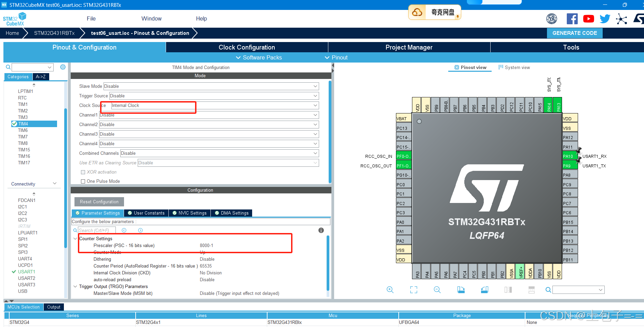Select TIM4 in timers list
This screenshot has width=644, height=327.
(34, 124)
